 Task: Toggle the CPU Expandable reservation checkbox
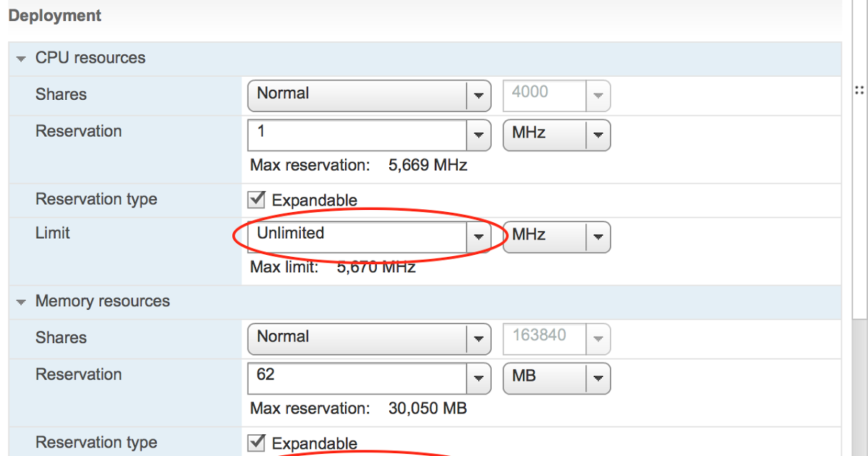pyautogui.click(x=256, y=199)
